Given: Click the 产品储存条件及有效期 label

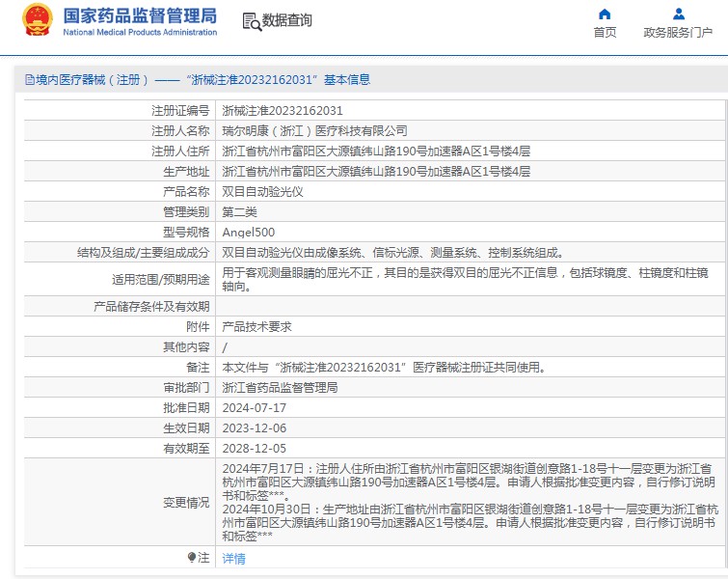Looking at the screenshot, I should [151, 306].
